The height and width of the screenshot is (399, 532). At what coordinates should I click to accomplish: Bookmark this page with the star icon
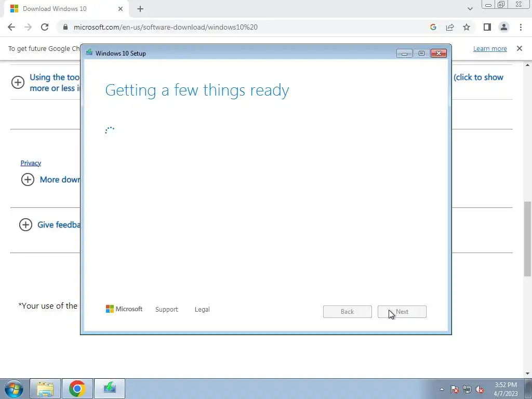pyautogui.click(x=467, y=27)
